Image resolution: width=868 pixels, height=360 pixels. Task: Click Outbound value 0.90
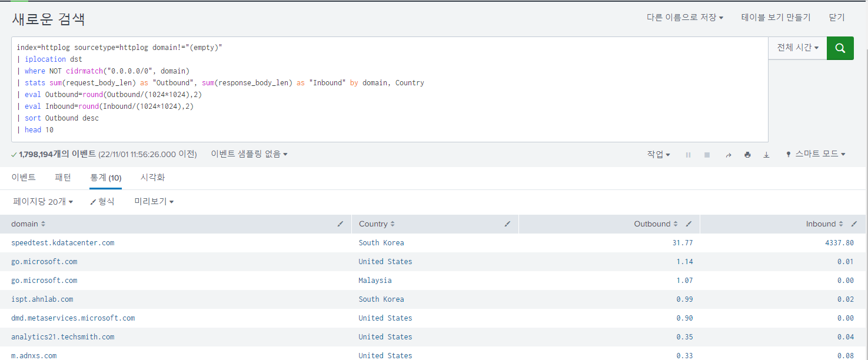pos(684,318)
